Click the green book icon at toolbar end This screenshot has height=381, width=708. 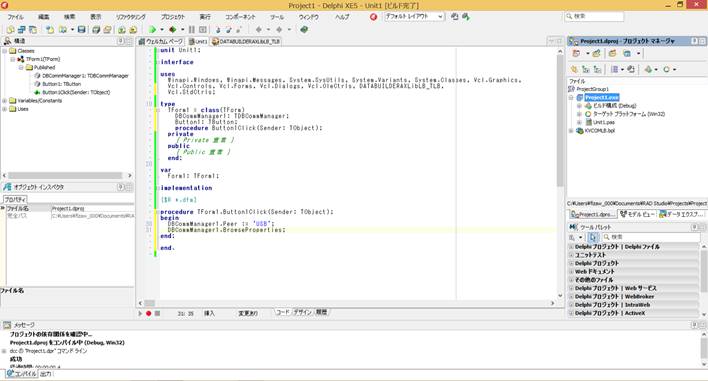coord(304,30)
